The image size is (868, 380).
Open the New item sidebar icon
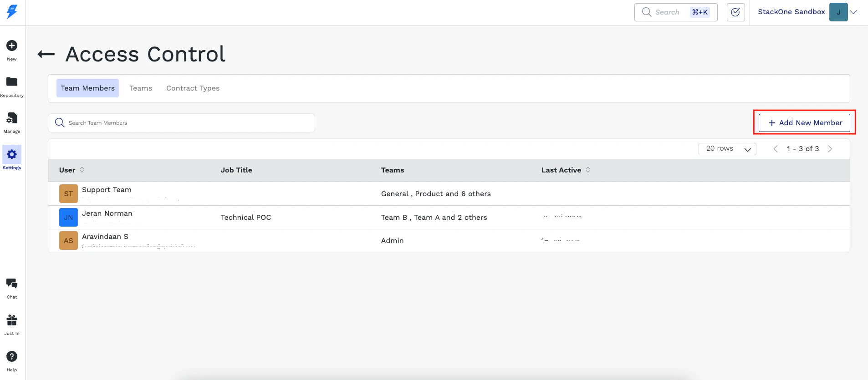pos(12,46)
